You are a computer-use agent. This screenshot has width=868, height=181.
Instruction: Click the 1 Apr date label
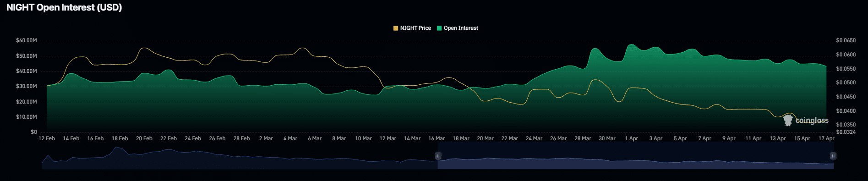[632, 138]
